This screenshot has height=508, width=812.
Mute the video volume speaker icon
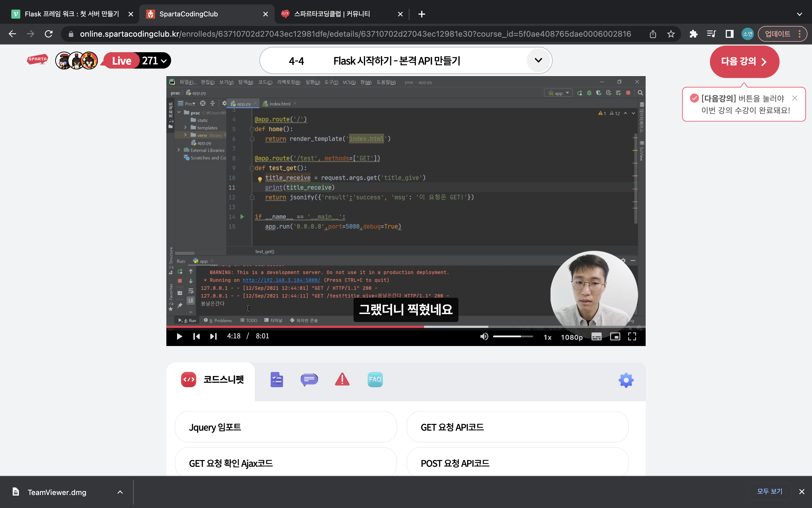pyautogui.click(x=484, y=336)
